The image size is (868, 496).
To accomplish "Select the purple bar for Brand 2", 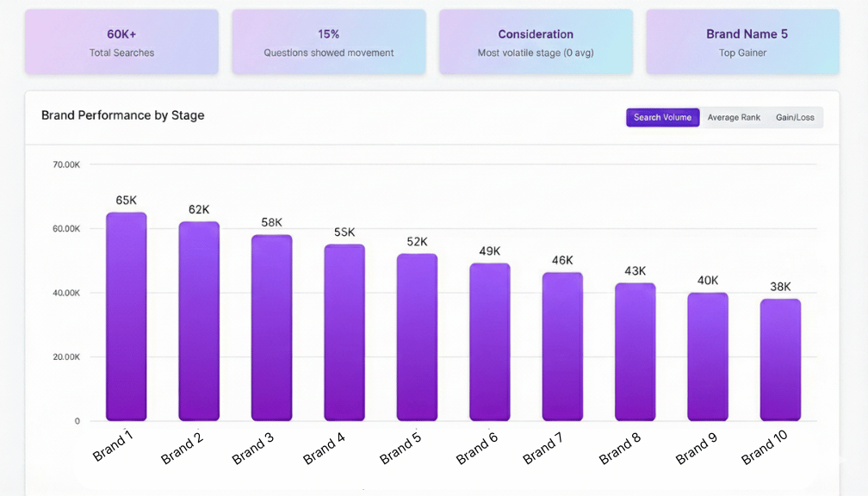I will click(x=199, y=321).
